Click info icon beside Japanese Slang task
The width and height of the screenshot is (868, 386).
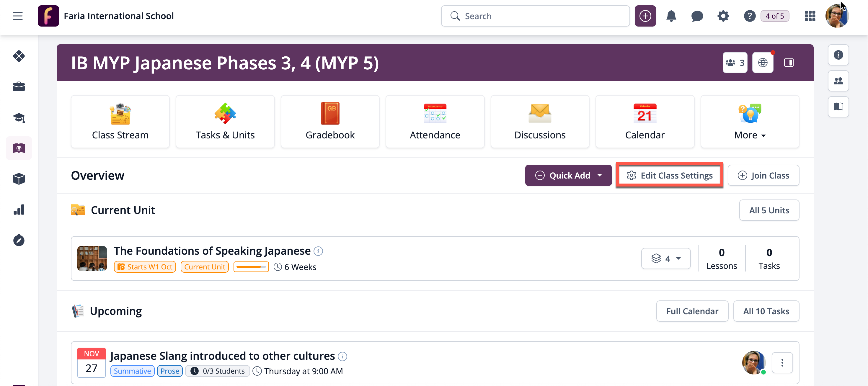tap(342, 356)
